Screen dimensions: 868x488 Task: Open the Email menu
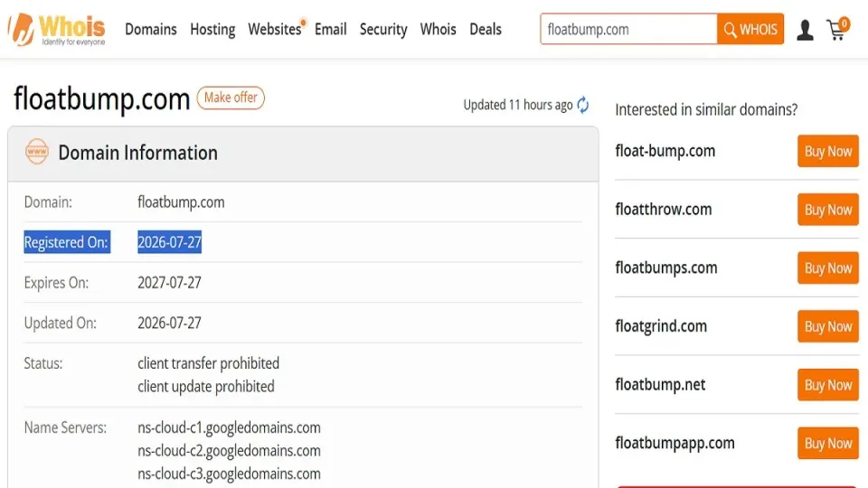point(331,29)
